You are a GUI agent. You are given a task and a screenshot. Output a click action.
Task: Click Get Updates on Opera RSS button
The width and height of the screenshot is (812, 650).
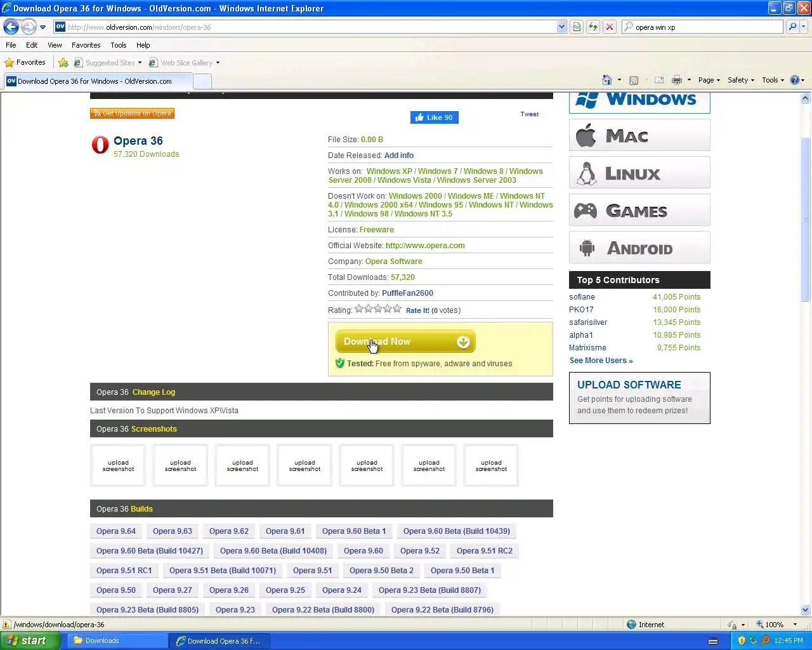click(x=132, y=114)
